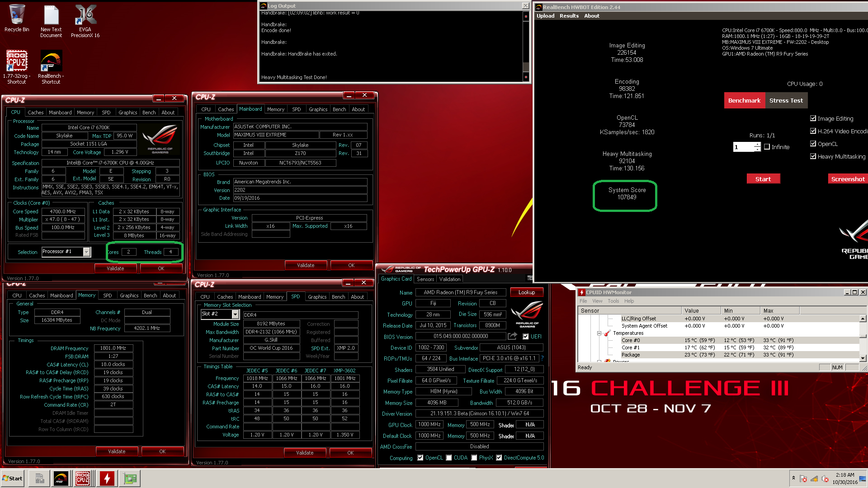Open the Processor #1 selection dropdown
Screen dimensions: 868x488
pyautogui.click(x=86, y=252)
